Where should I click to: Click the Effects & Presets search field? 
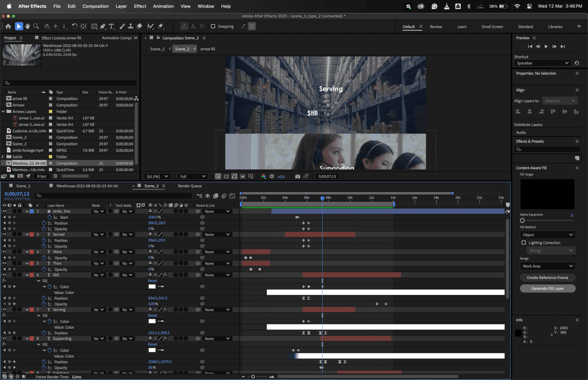click(547, 149)
